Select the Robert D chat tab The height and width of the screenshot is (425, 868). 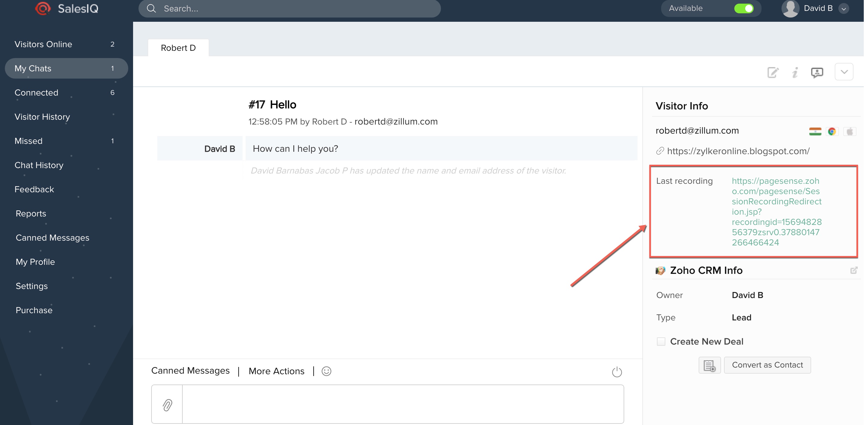tap(178, 48)
